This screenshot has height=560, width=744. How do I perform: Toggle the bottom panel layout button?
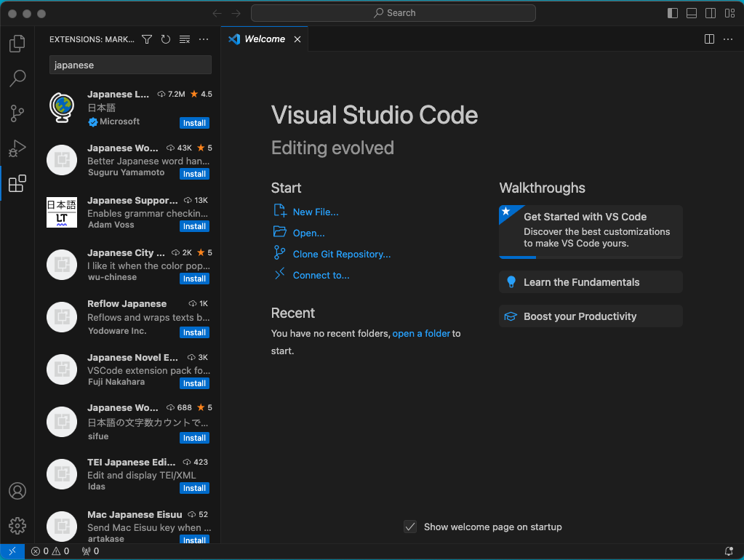pyautogui.click(x=692, y=13)
